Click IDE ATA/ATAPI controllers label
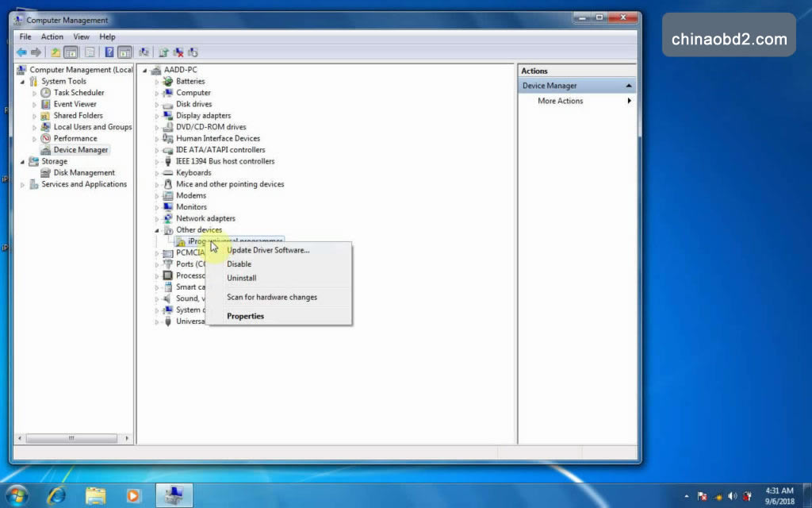This screenshot has height=508, width=812. tap(220, 150)
